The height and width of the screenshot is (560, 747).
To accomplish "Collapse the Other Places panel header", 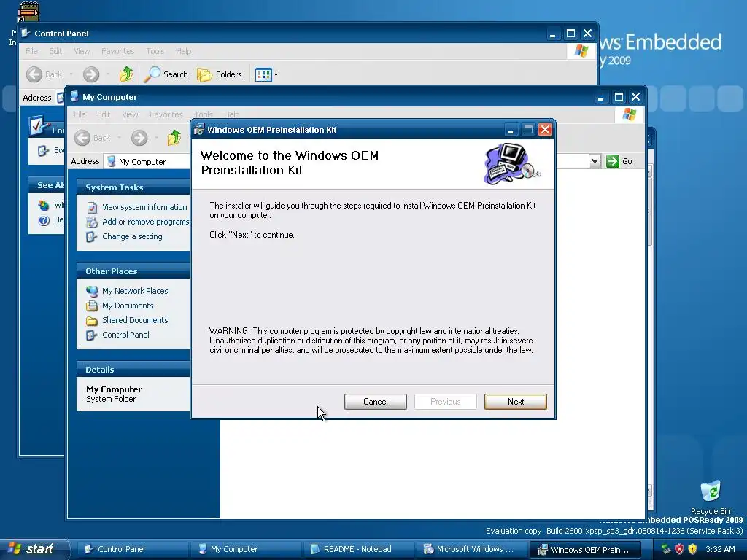I will point(133,271).
